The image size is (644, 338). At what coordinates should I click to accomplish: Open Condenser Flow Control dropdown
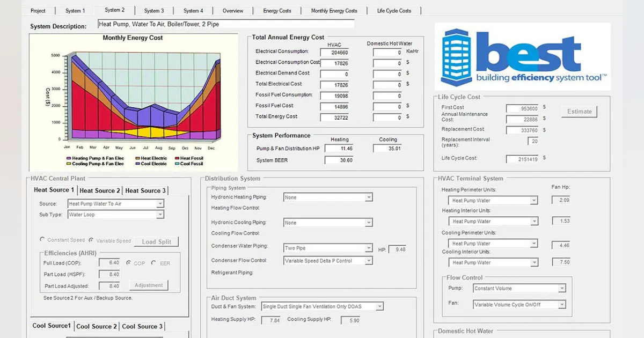(x=369, y=261)
